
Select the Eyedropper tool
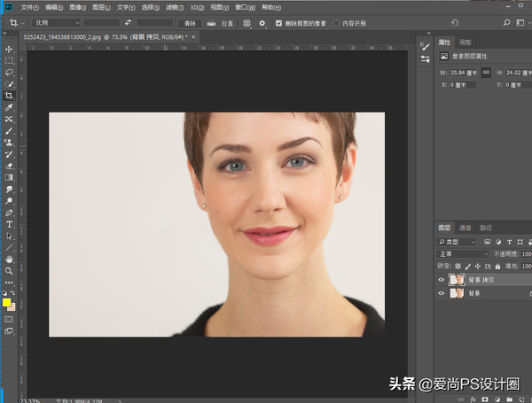tap(9, 107)
